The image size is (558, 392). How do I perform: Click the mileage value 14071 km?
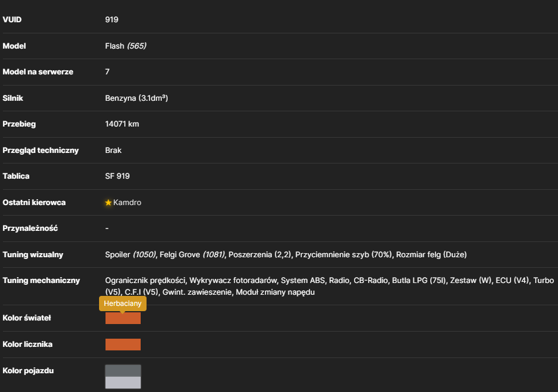[122, 124]
